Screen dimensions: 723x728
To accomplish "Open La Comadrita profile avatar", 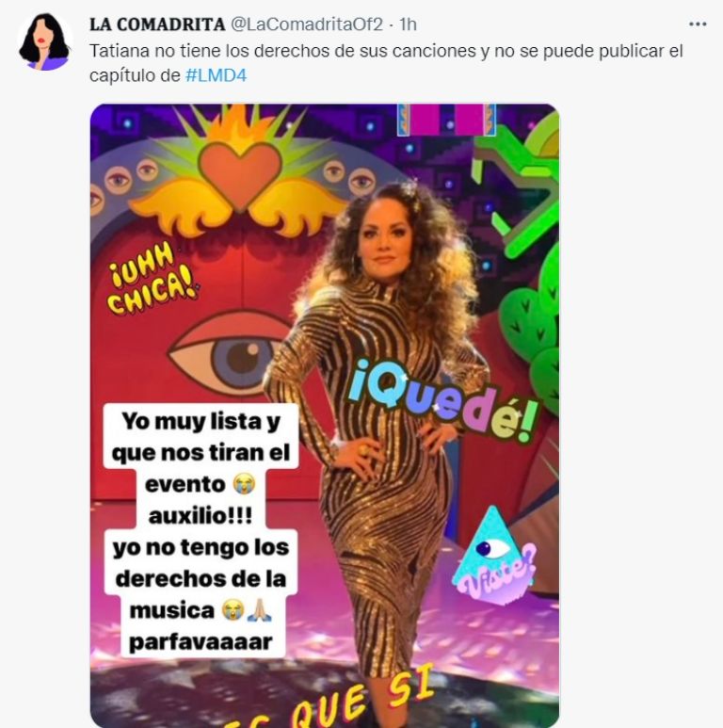I will point(45,41).
